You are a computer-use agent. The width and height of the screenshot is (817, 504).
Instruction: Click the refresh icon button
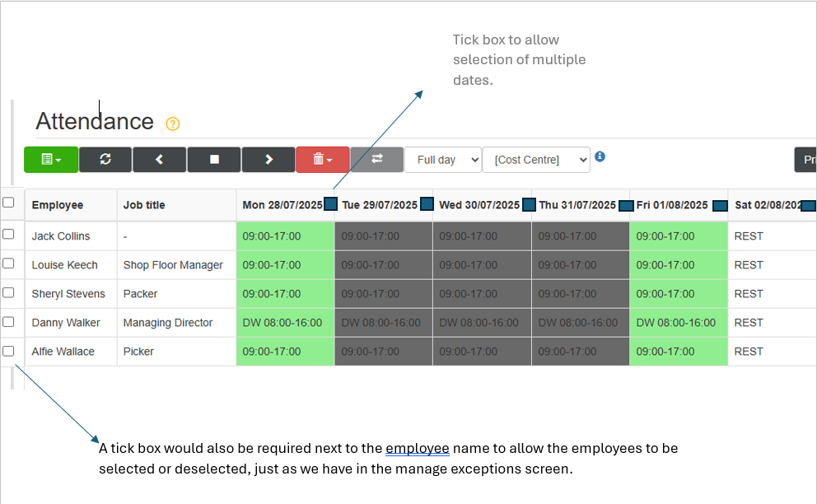tap(105, 160)
